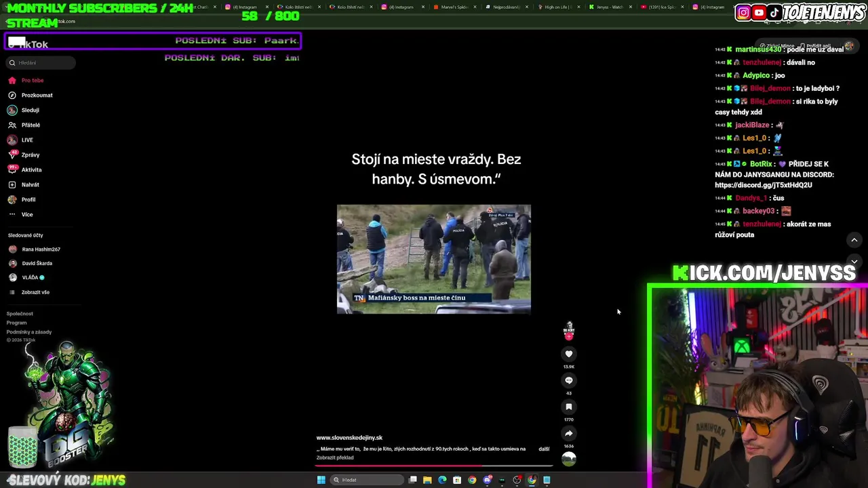Image resolution: width=868 pixels, height=488 pixels.
Task: Open comments via the speech bubble icon
Action: click(x=569, y=380)
